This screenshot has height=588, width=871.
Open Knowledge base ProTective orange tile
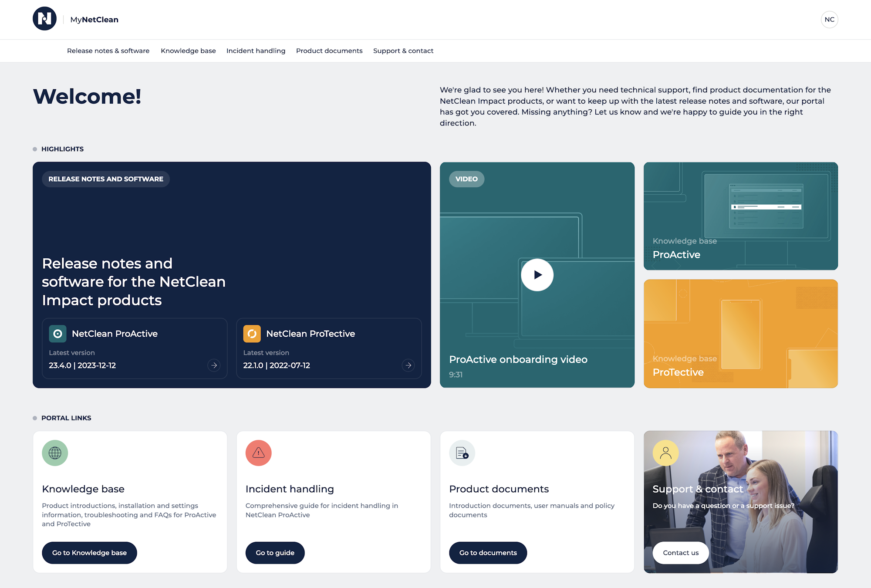point(740,334)
